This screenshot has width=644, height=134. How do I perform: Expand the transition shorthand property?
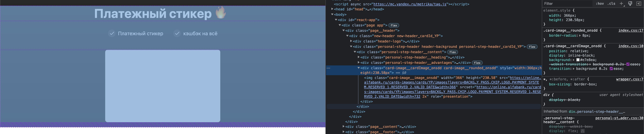tap(574, 69)
